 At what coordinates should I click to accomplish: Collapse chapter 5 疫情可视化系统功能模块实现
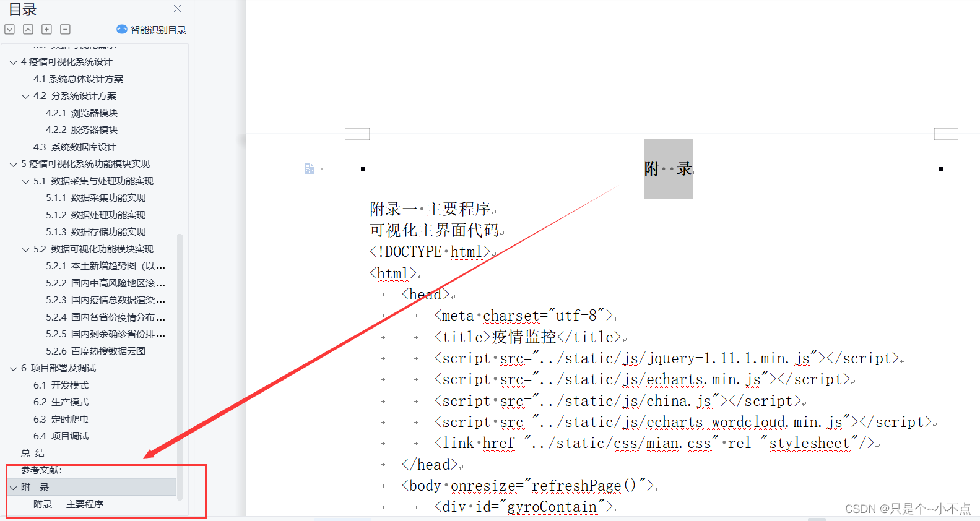coord(13,164)
